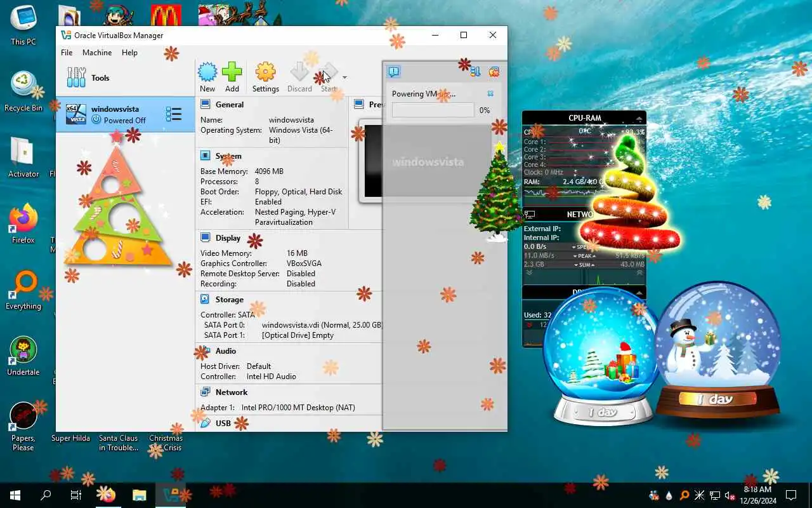Select the windowsvista VM in list
Image resolution: width=812 pixels, height=508 pixels.
[125, 114]
